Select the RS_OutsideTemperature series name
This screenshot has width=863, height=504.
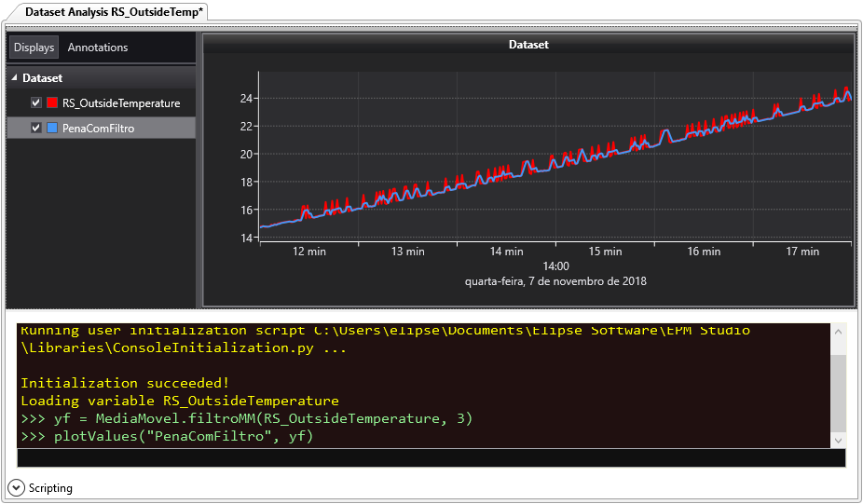121,103
